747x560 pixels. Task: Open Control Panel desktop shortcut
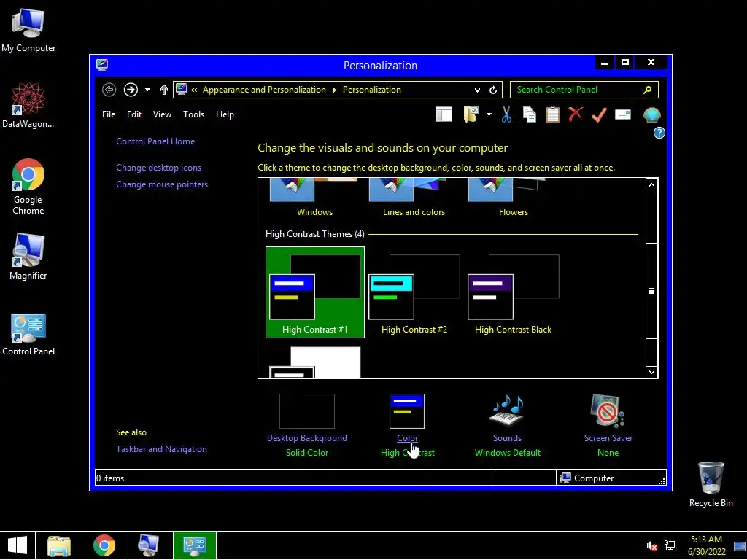tap(28, 334)
